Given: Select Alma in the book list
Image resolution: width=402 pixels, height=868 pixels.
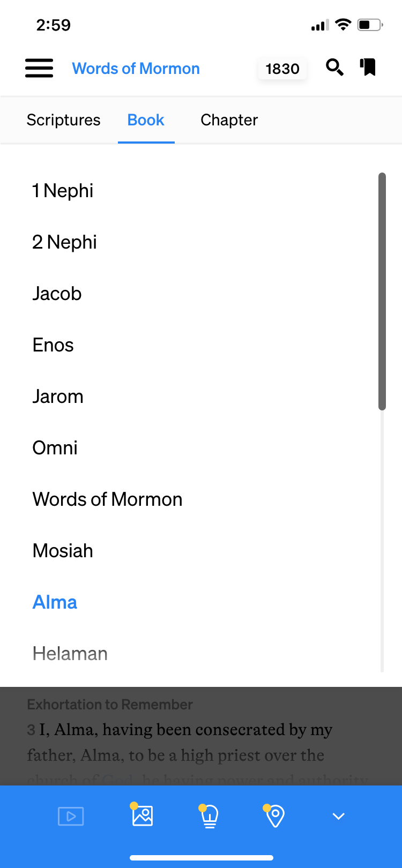Looking at the screenshot, I should point(55,602).
